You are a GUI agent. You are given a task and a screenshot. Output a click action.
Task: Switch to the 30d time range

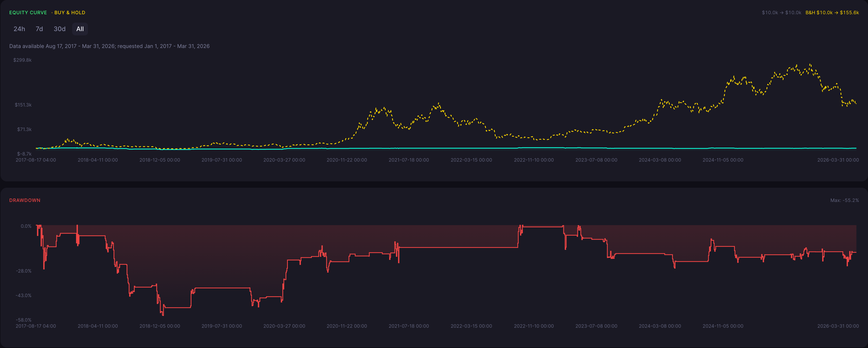[x=60, y=29]
